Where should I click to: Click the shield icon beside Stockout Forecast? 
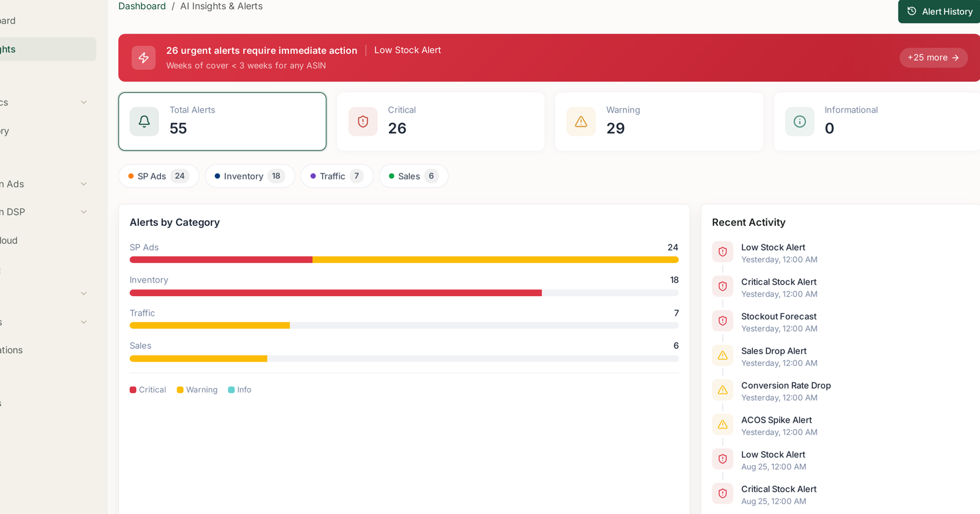coord(722,321)
